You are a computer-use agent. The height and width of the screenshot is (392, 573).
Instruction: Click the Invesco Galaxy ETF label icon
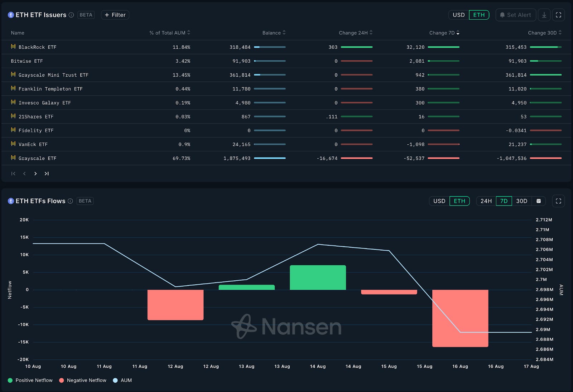(13, 102)
